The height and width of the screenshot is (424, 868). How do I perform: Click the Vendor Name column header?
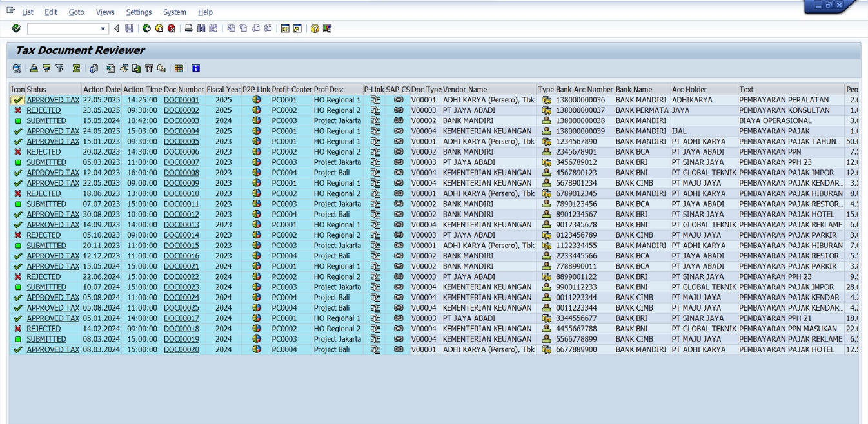489,90
